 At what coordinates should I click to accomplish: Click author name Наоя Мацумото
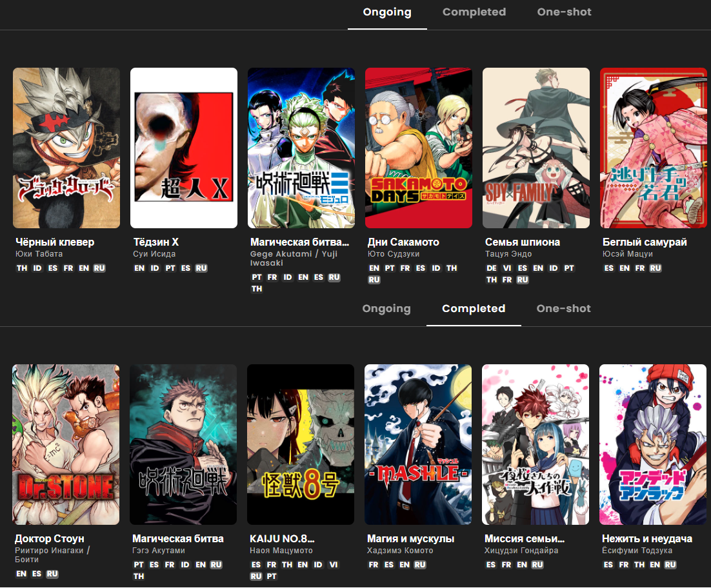pos(281,551)
